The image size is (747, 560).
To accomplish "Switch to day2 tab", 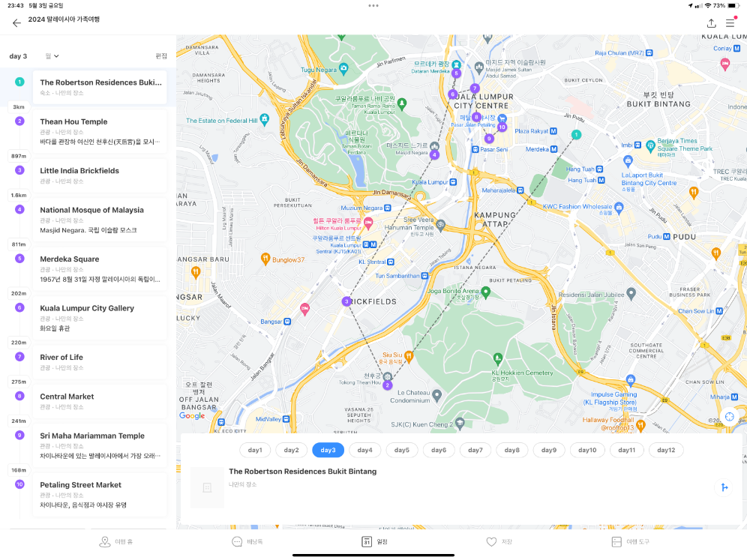I will click(x=292, y=450).
